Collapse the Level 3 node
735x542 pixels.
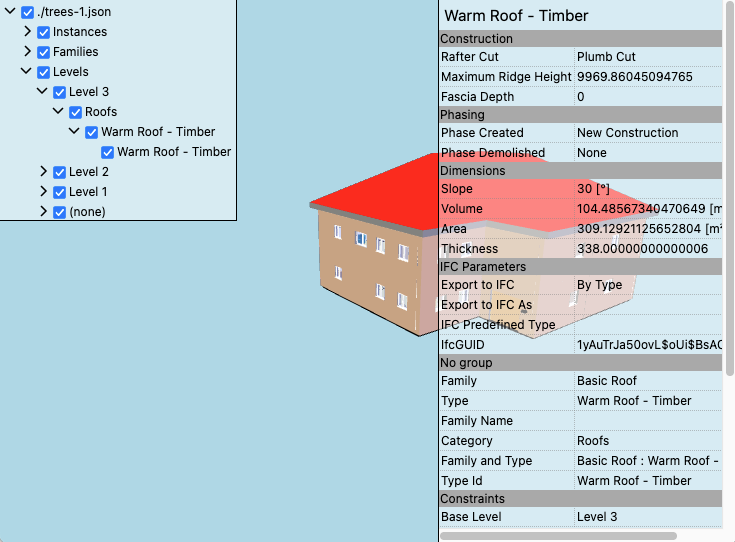tap(42, 91)
